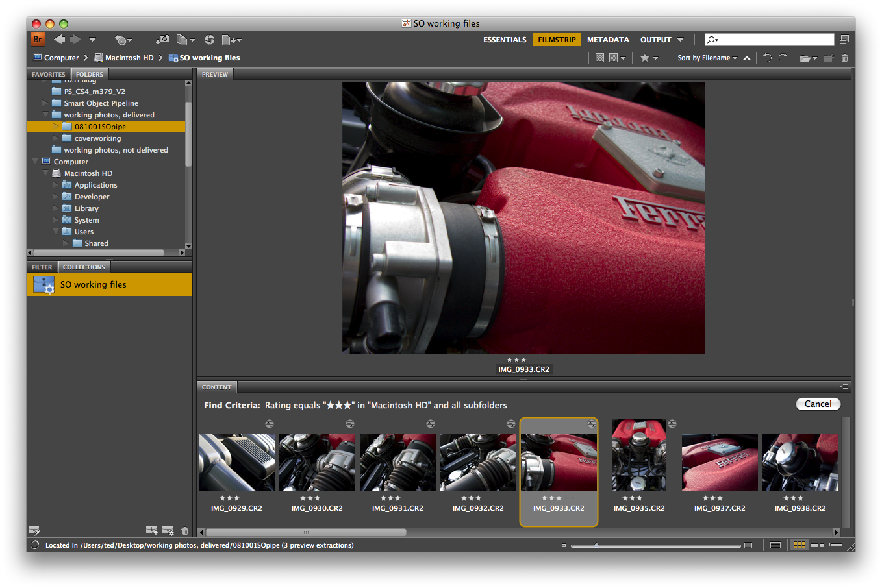Viewport: 882px width, 588px height.
Task: Click the trash delete icon in toolbar
Action: coord(844,58)
